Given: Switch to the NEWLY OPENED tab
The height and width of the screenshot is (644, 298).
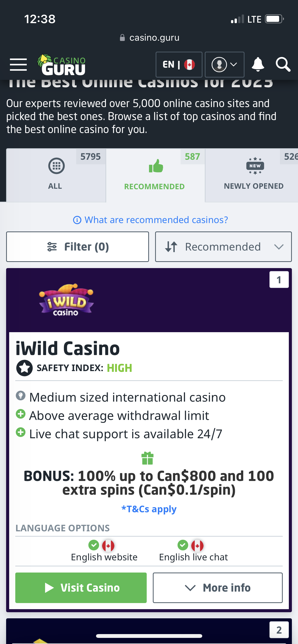Looking at the screenshot, I should [253, 175].
